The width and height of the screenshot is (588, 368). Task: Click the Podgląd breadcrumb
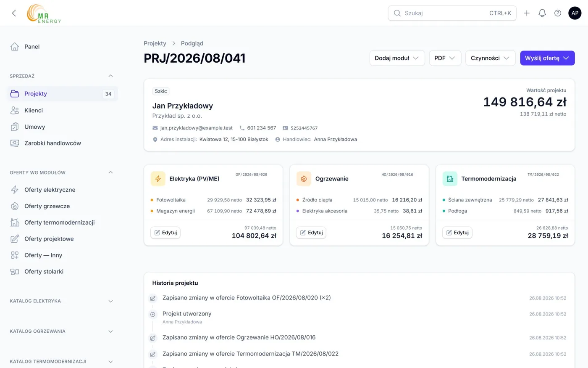tap(192, 43)
